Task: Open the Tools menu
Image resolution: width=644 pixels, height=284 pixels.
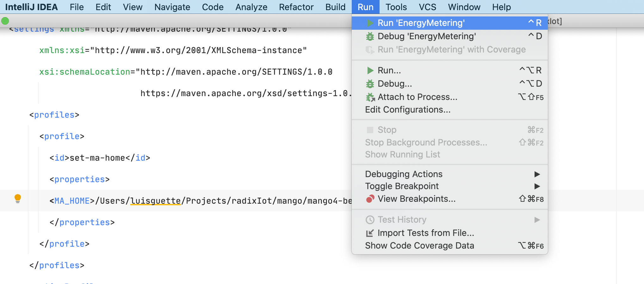Action: coord(396,7)
